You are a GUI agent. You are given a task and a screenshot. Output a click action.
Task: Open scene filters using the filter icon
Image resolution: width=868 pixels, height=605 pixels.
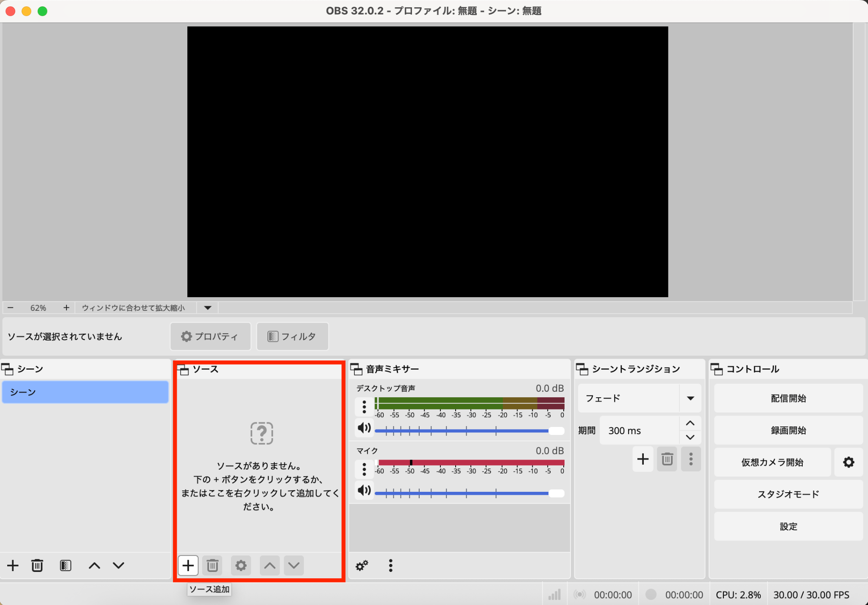[x=65, y=565]
